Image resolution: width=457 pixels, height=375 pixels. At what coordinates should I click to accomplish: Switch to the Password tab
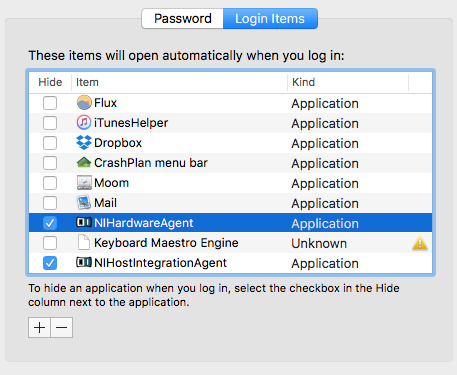coord(183,19)
